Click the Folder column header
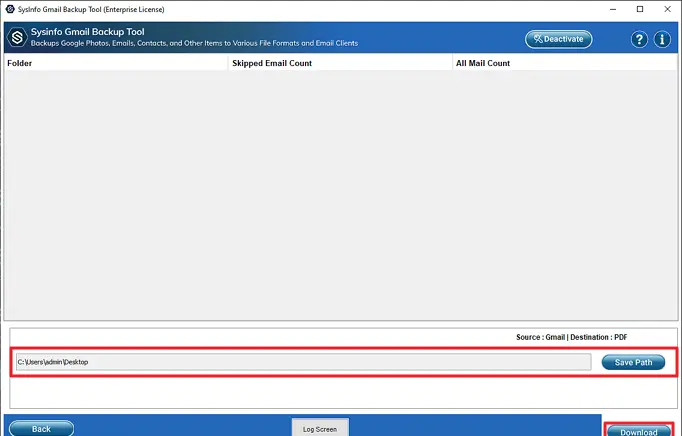The height and width of the screenshot is (436, 682). (x=116, y=63)
